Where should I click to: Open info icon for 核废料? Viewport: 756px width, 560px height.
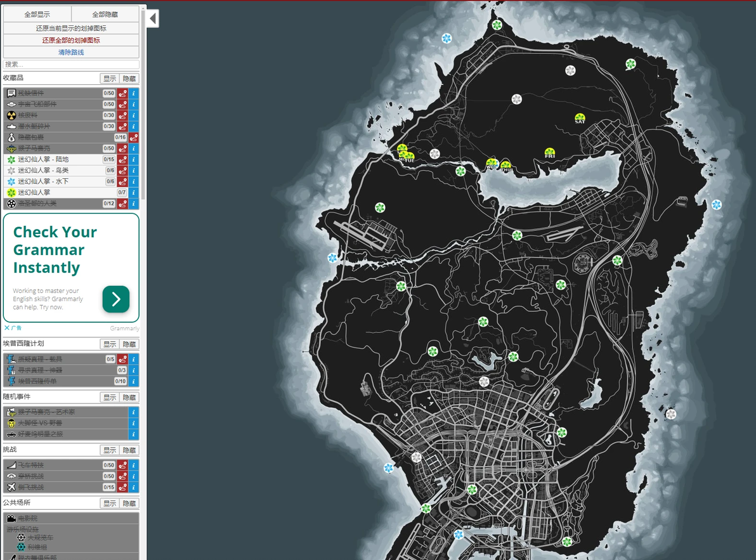pyautogui.click(x=134, y=115)
